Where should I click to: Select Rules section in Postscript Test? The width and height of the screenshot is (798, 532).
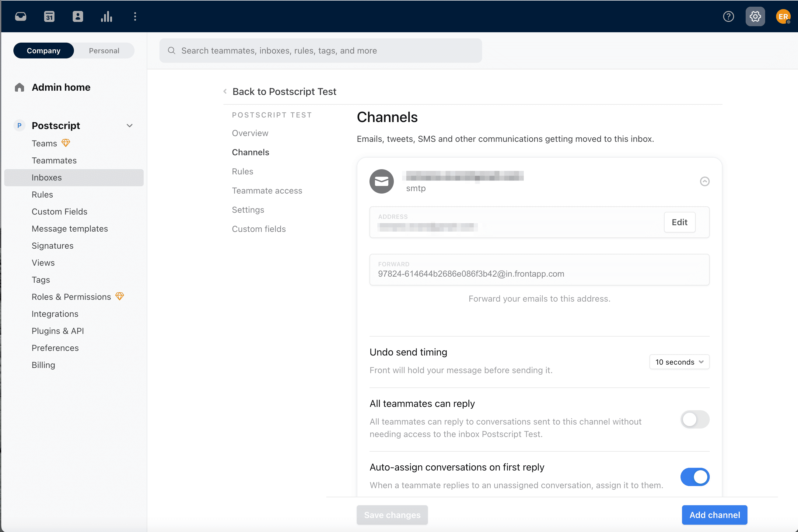click(242, 171)
